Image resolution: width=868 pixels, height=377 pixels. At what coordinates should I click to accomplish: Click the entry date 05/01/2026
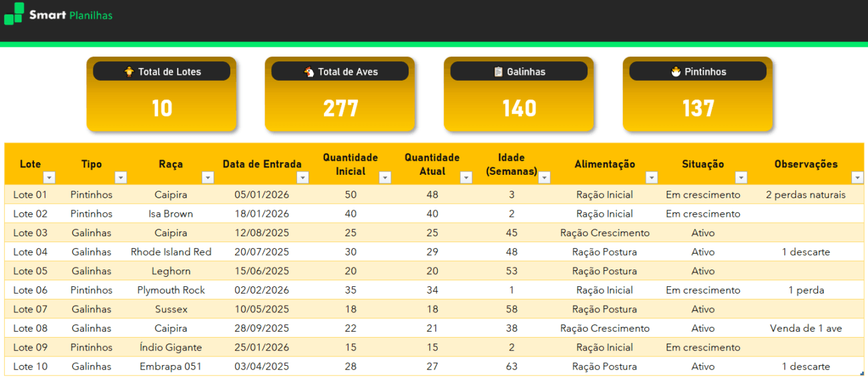(x=262, y=195)
